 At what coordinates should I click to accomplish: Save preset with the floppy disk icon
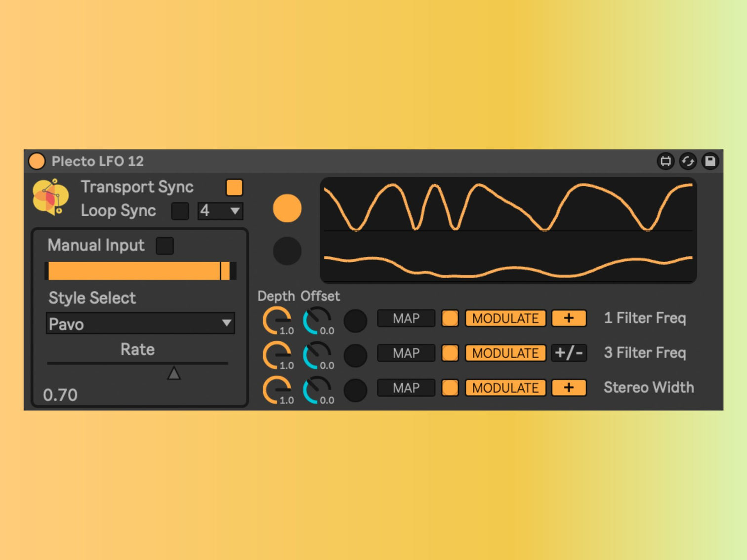pos(710,161)
